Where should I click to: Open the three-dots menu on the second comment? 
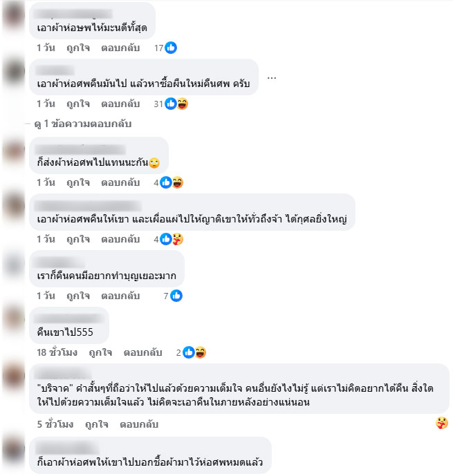(x=272, y=78)
